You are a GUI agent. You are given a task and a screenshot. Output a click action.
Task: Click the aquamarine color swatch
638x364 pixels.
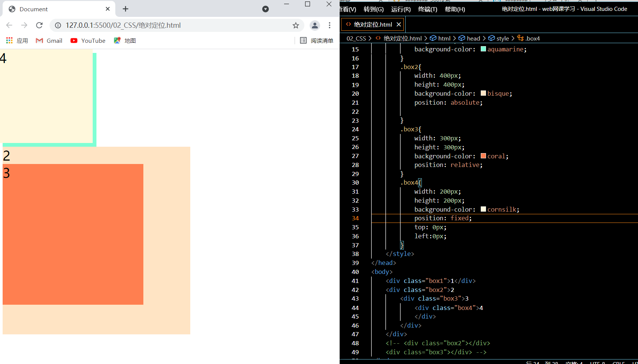click(x=483, y=49)
